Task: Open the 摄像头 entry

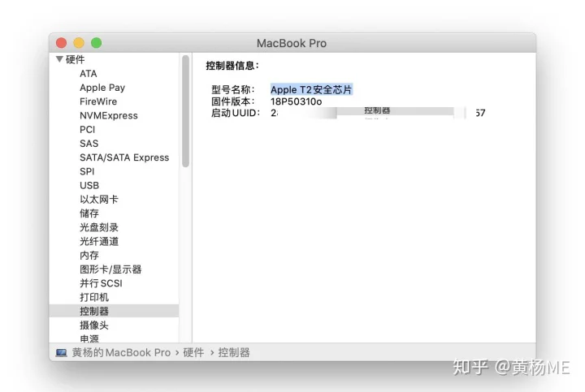Action: pos(94,325)
